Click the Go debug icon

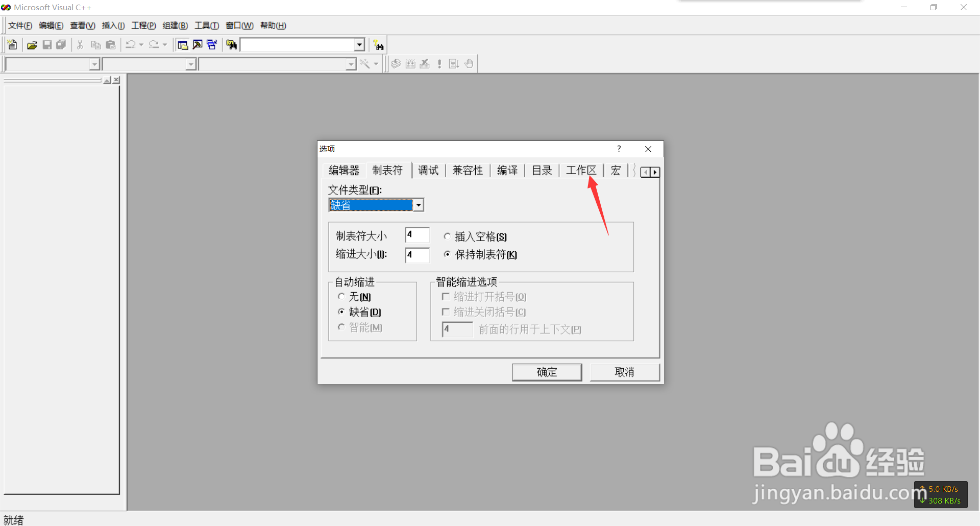454,64
